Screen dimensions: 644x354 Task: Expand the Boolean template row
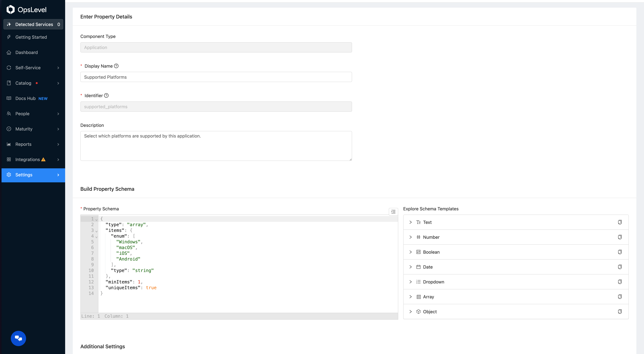coord(411,252)
